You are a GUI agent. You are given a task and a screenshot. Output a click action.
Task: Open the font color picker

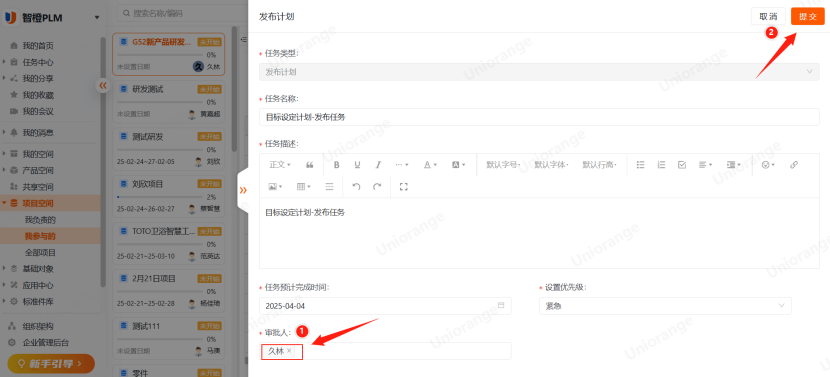[430, 165]
